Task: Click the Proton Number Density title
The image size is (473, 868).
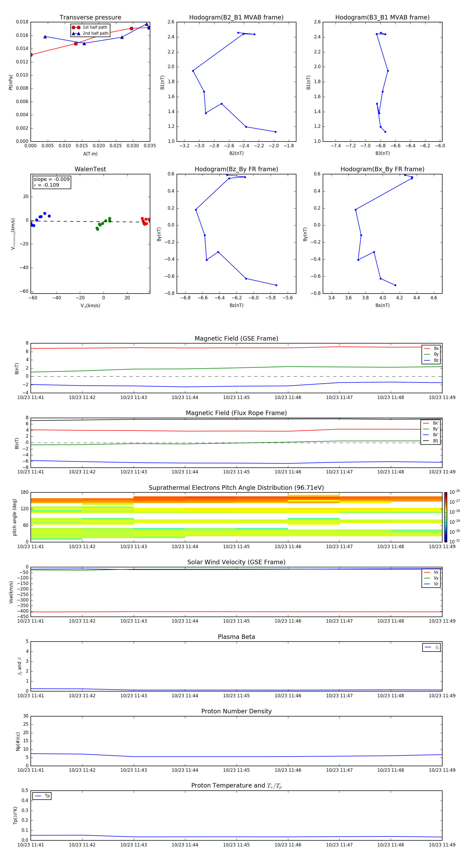Action: pyautogui.click(x=236, y=711)
